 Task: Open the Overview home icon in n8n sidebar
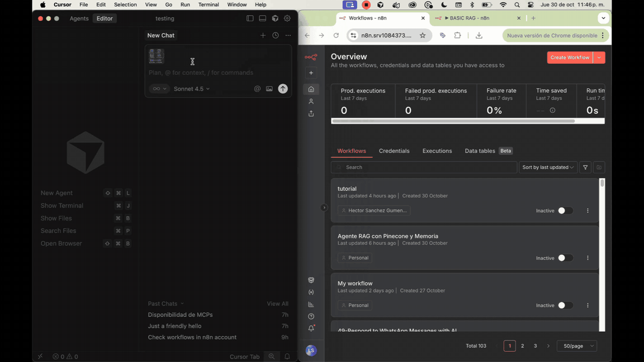point(311,89)
